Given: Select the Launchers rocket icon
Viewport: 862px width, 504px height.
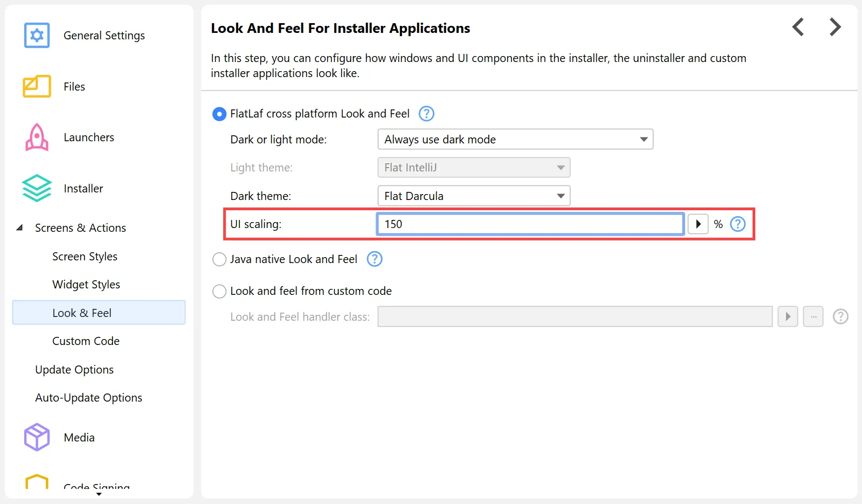Looking at the screenshot, I should (37, 137).
